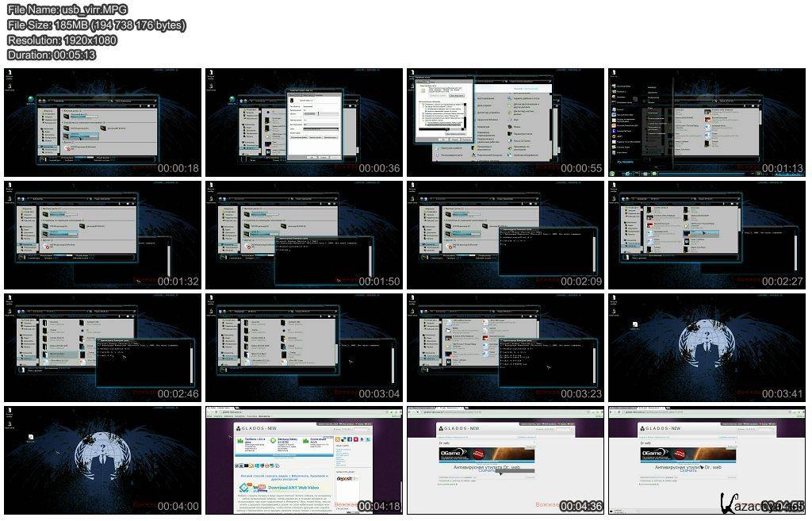Select the frame stamped 00:02:09
This screenshot has height=521, width=812.
tap(507, 236)
